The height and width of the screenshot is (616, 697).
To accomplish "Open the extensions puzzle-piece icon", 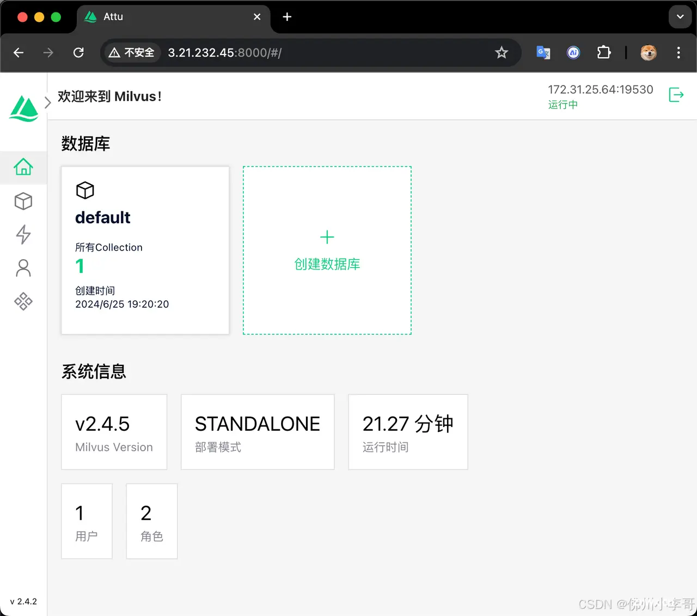I will [x=604, y=52].
